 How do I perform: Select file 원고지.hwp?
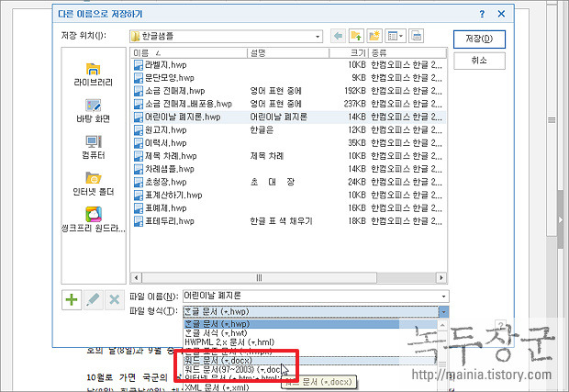(165, 130)
